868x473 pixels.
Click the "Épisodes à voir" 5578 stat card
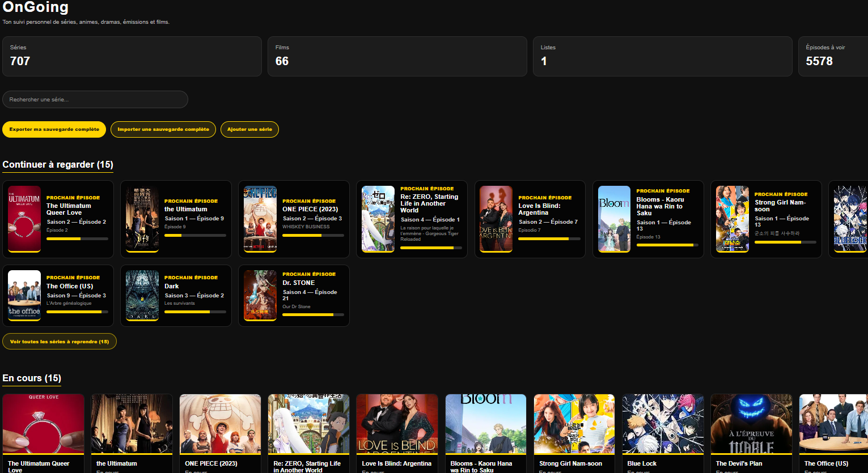[833, 56]
